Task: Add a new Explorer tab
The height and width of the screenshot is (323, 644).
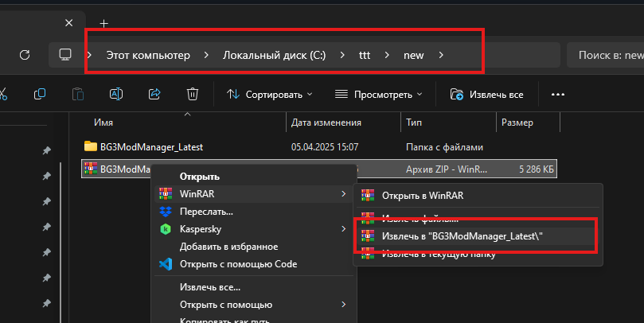Action: tap(104, 23)
